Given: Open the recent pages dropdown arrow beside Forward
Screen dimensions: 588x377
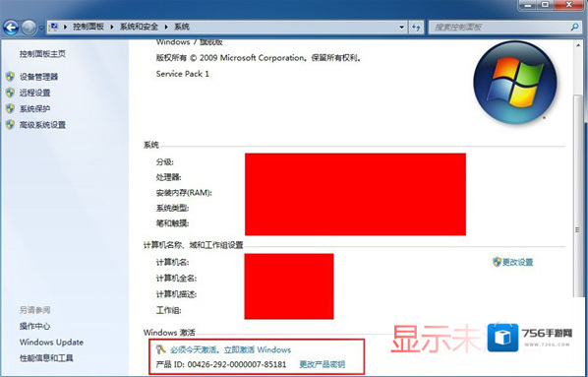Looking at the screenshot, I should [41, 28].
